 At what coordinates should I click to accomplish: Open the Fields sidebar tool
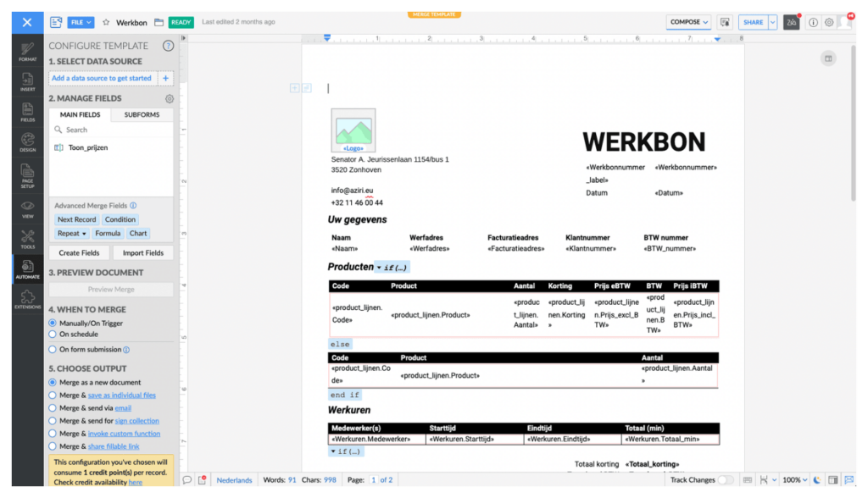28,113
